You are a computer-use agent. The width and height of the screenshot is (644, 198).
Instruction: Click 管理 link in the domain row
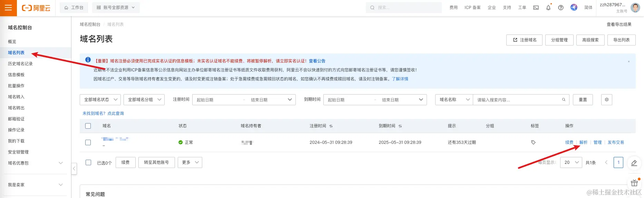coord(598,142)
